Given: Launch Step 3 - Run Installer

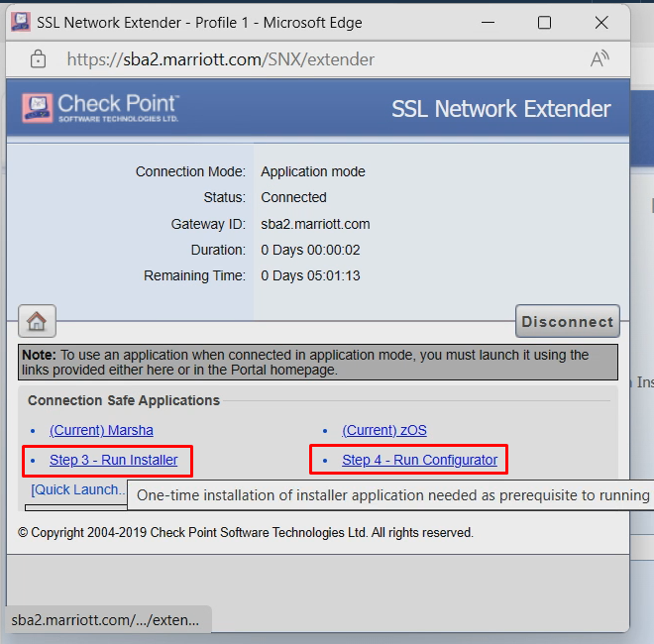Looking at the screenshot, I should click(113, 460).
